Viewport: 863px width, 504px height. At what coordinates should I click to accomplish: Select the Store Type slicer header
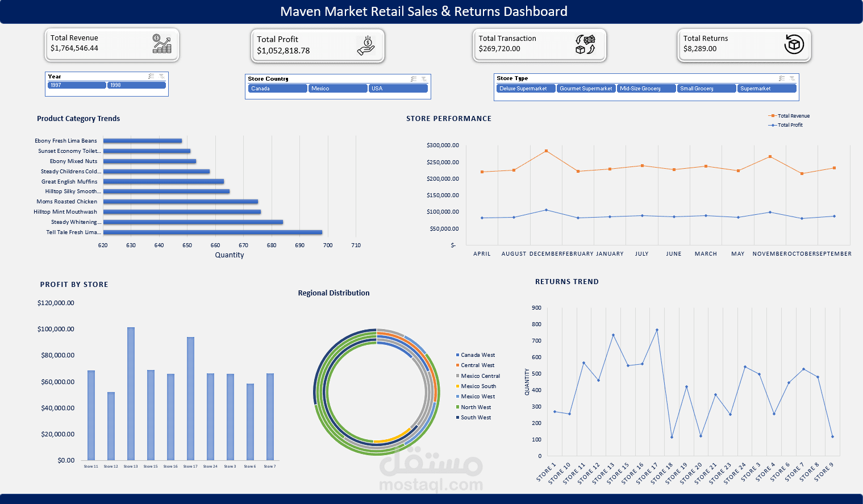(x=512, y=78)
